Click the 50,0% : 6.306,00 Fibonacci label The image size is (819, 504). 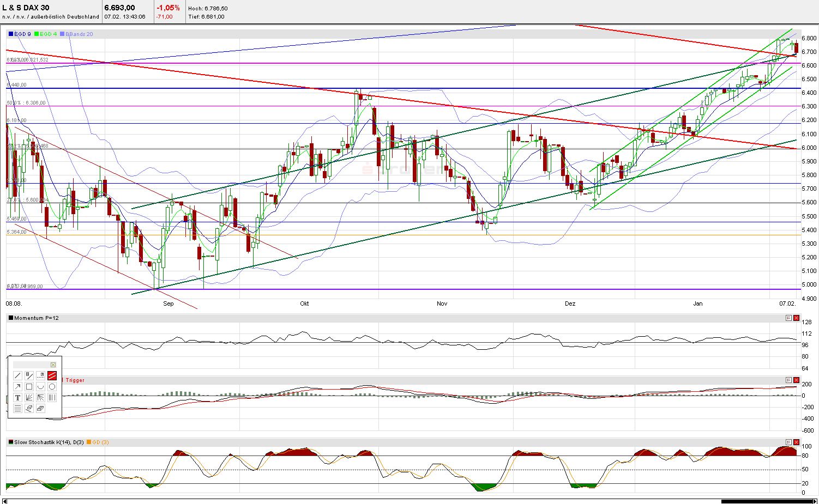pos(26,103)
